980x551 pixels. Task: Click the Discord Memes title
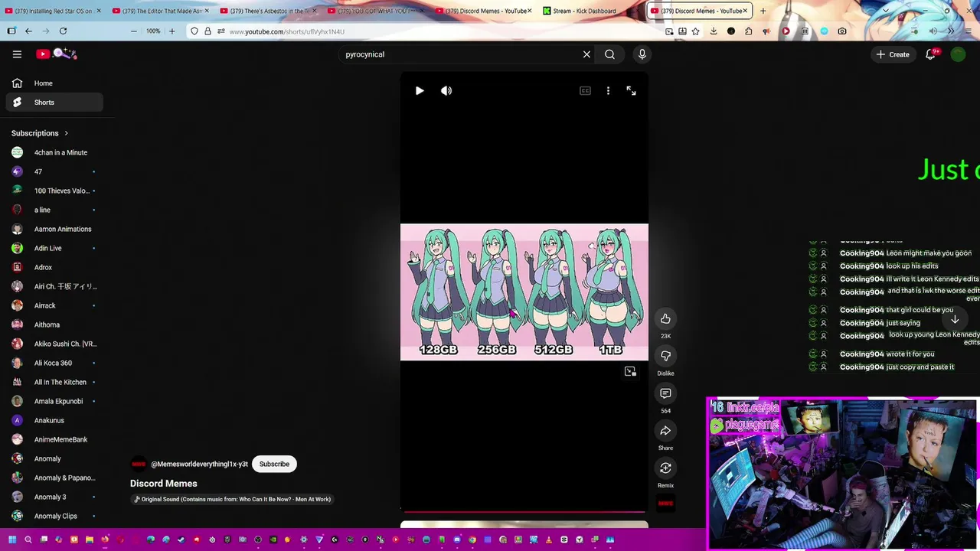[x=163, y=484]
